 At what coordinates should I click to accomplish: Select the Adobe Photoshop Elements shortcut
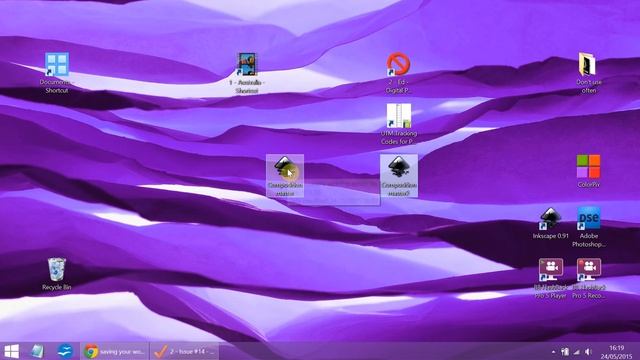(x=588, y=227)
